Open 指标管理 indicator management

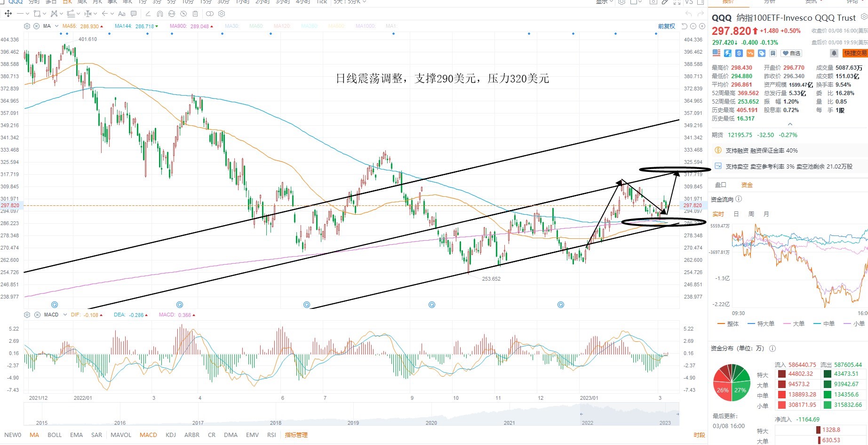296,435
